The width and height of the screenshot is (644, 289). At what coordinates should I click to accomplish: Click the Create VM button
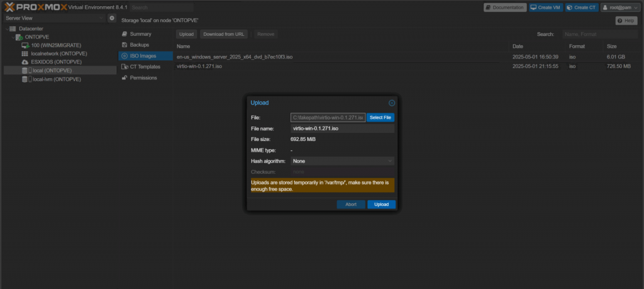click(546, 8)
